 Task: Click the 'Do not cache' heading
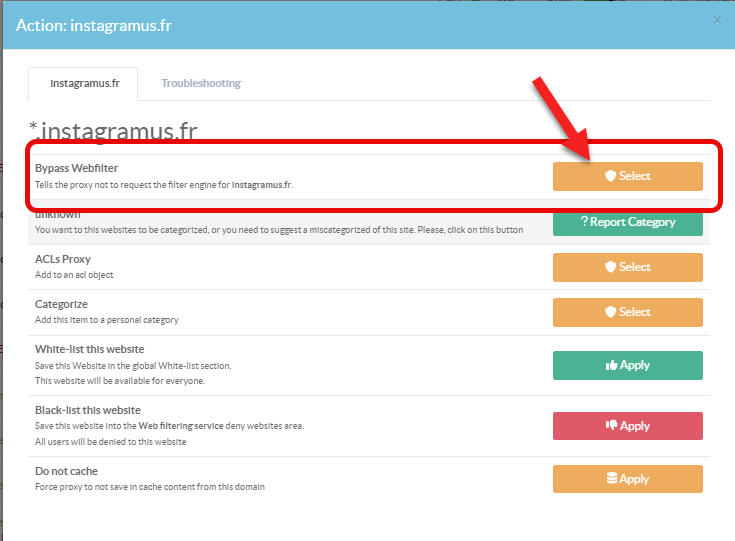67,471
